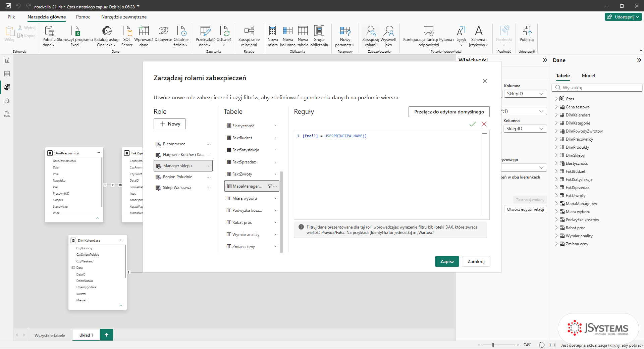Open the first SklepID column dropdown
This screenshot has width=644, height=349.
point(525,94)
